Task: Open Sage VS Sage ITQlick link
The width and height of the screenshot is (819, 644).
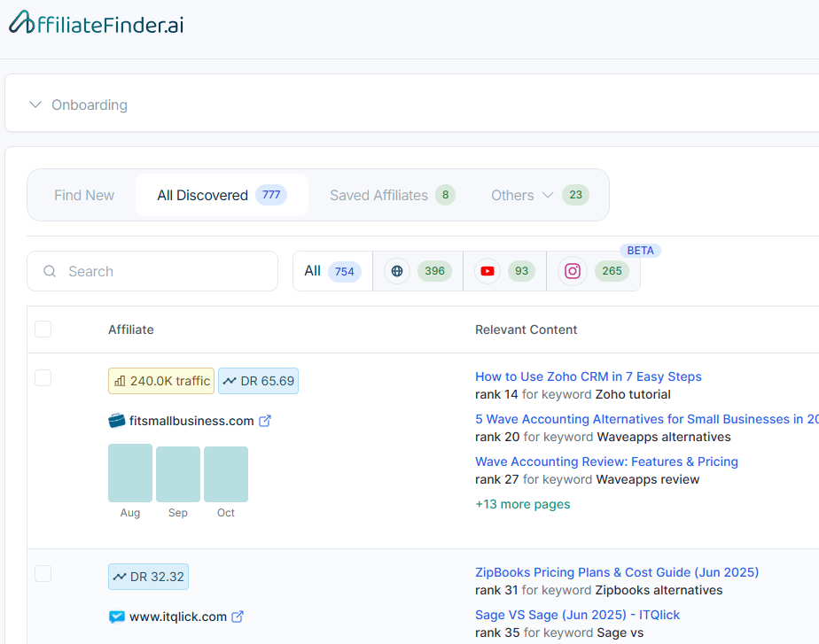Action: pos(577,615)
